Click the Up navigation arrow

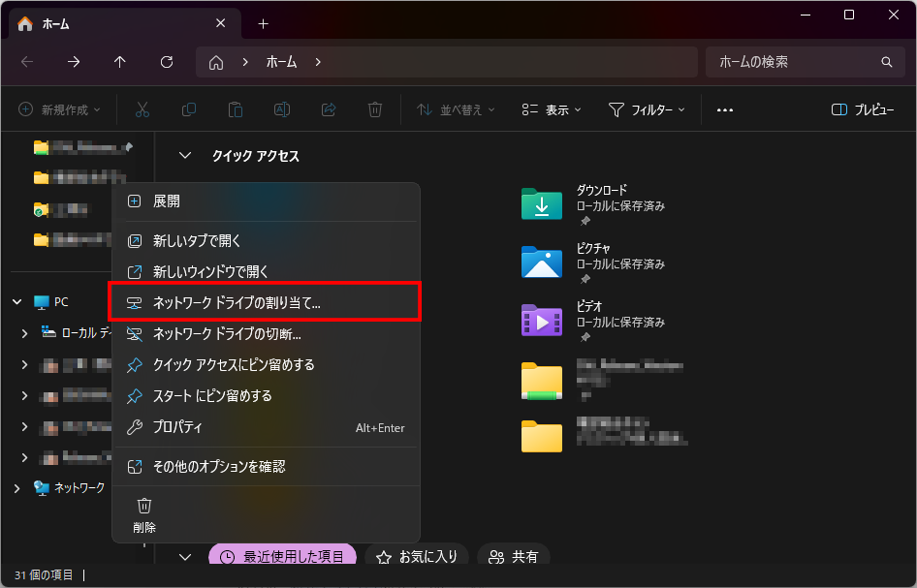click(x=118, y=61)
